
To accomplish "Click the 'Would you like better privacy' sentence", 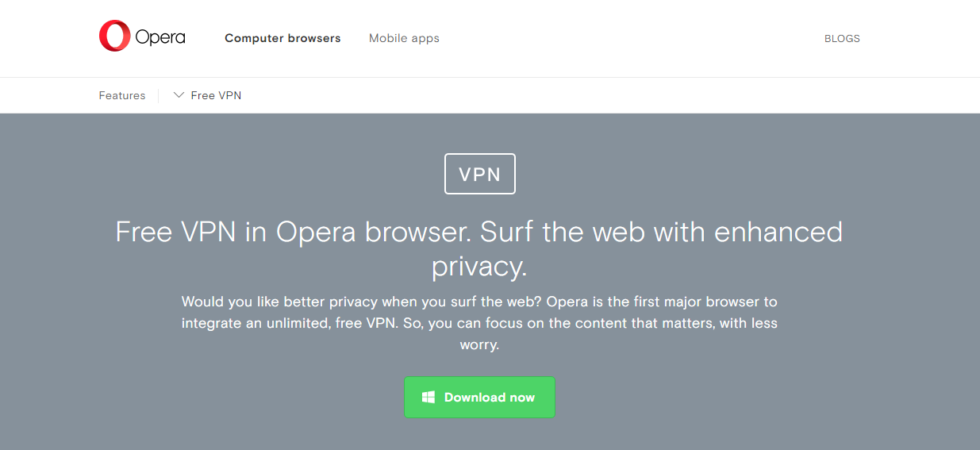I will tap(360, 302).
